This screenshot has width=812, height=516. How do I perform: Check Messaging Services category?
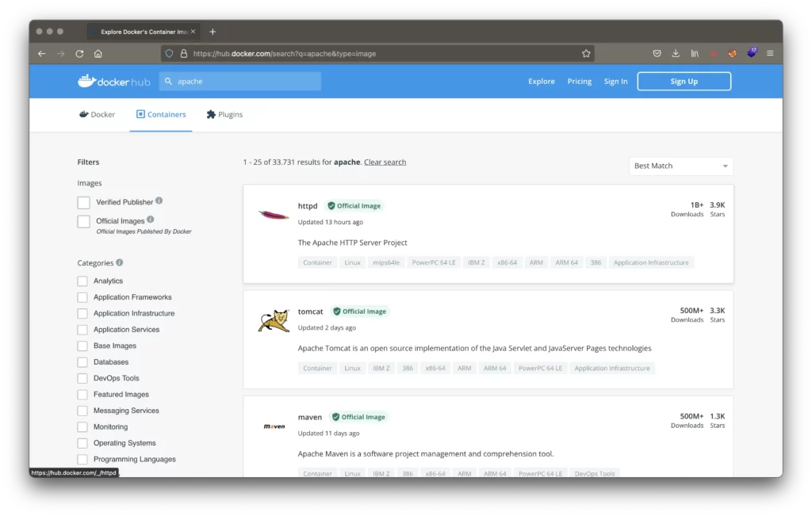click(82, 411)
